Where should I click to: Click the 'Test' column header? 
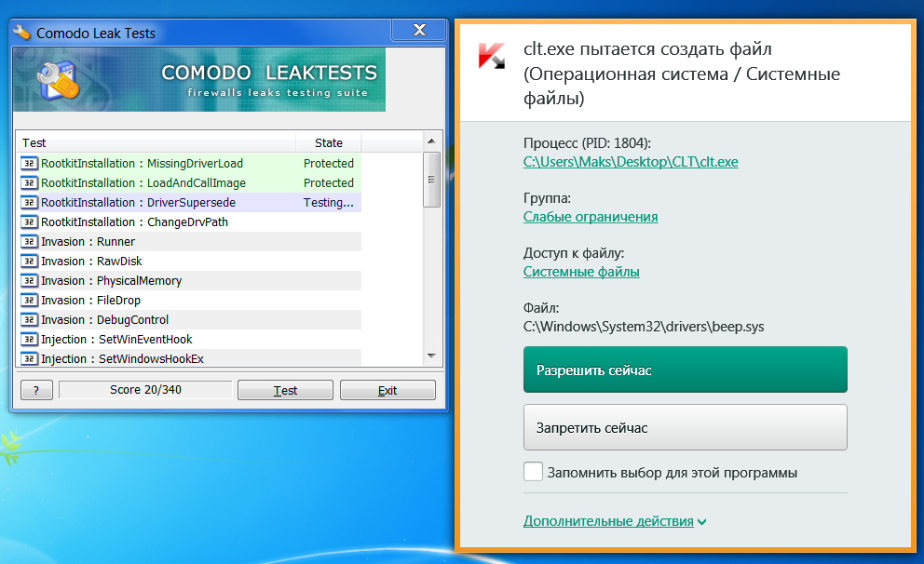[x=156, y=142]
